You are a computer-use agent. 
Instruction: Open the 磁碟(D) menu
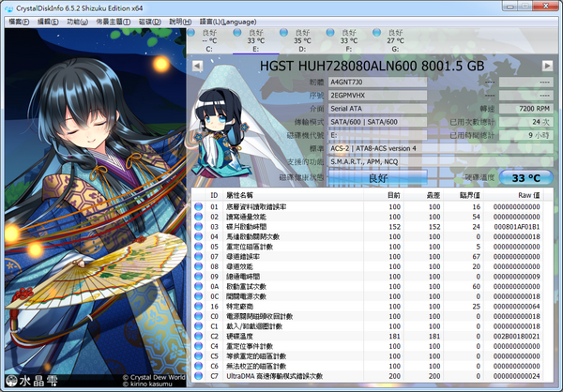click(x=150, y=22)
